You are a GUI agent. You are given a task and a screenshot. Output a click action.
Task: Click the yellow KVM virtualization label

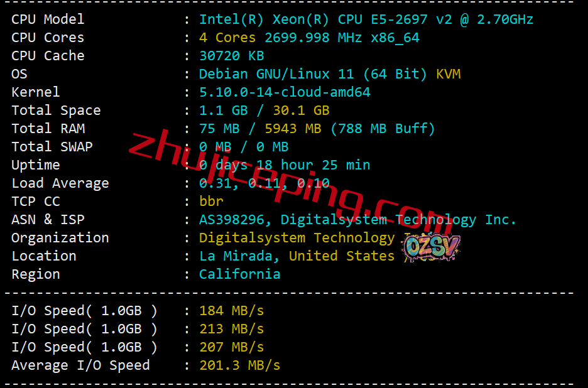[448, 74]
